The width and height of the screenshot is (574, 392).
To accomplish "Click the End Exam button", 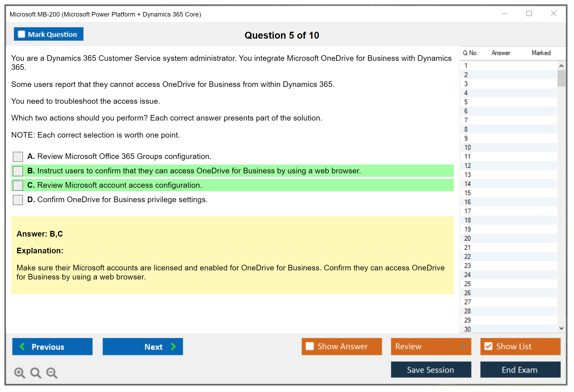I will (520, 370).
